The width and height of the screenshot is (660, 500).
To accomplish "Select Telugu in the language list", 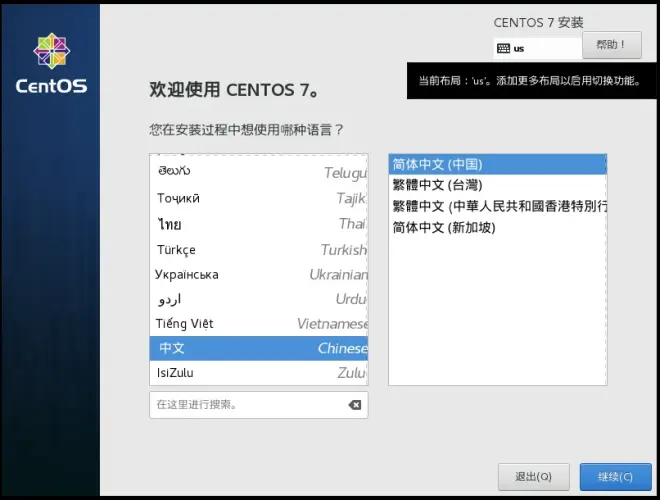I will tap(258, 172).
